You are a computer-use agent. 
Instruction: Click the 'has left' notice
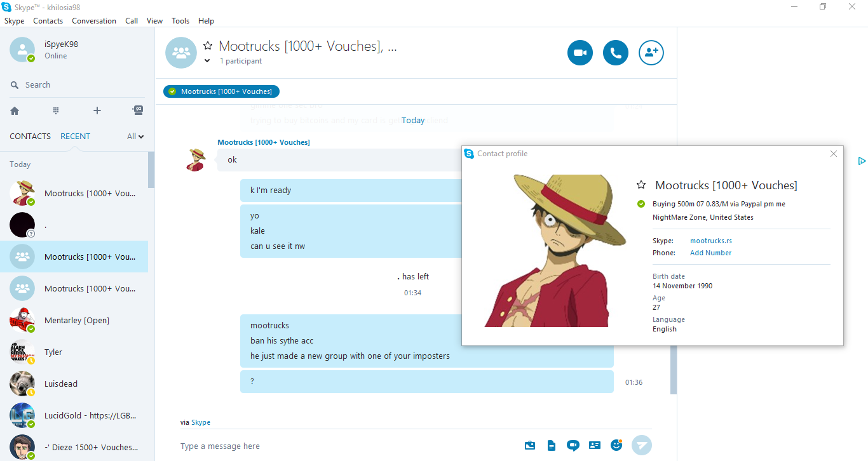tap(413, 276)
